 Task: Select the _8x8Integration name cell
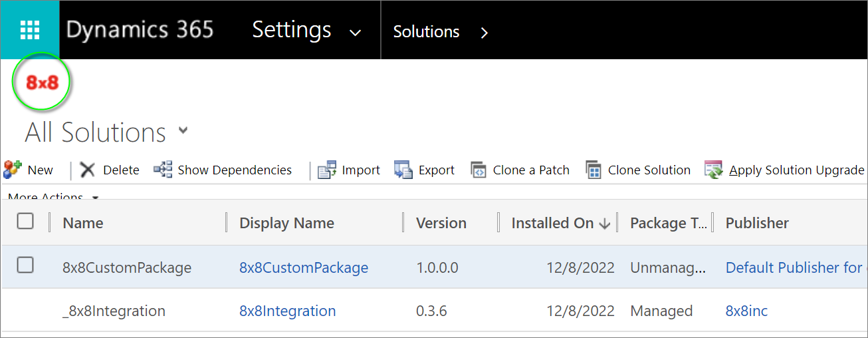tap(114, 311)
